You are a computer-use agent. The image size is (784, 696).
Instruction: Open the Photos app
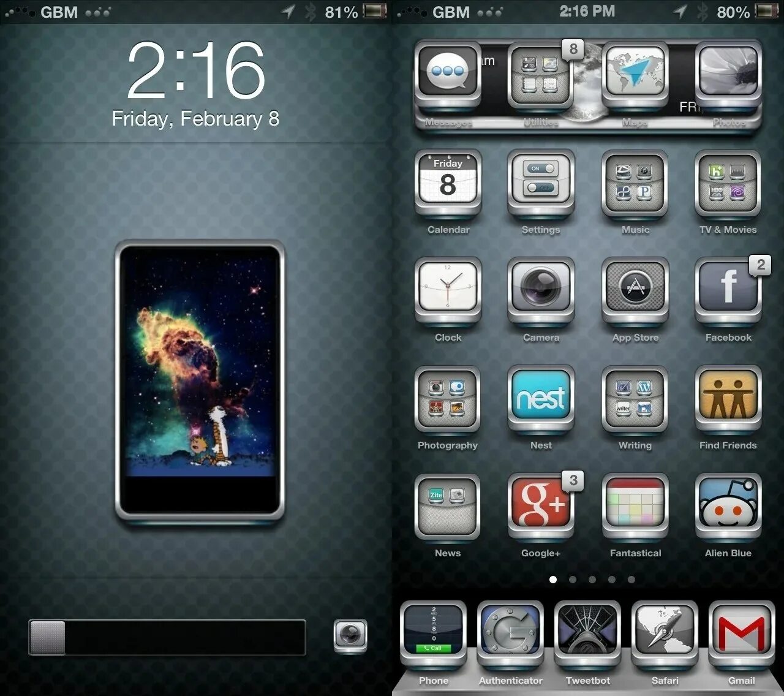728,75
